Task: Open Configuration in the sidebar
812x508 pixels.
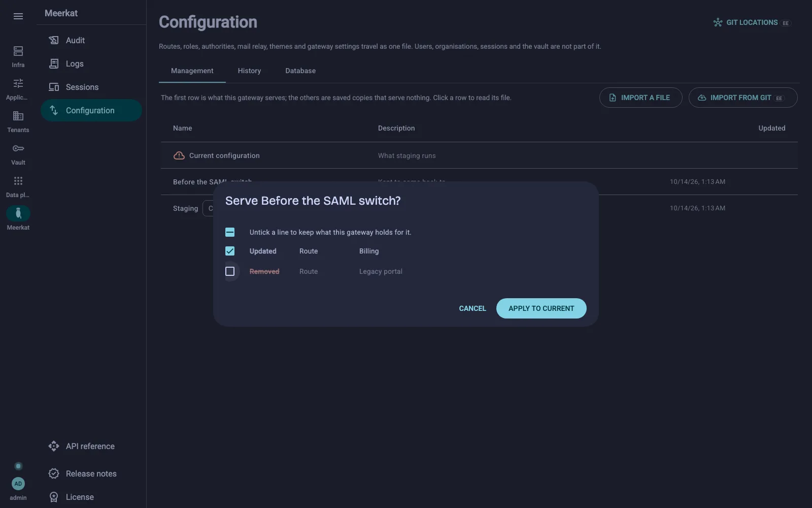Action: (91, 110)
